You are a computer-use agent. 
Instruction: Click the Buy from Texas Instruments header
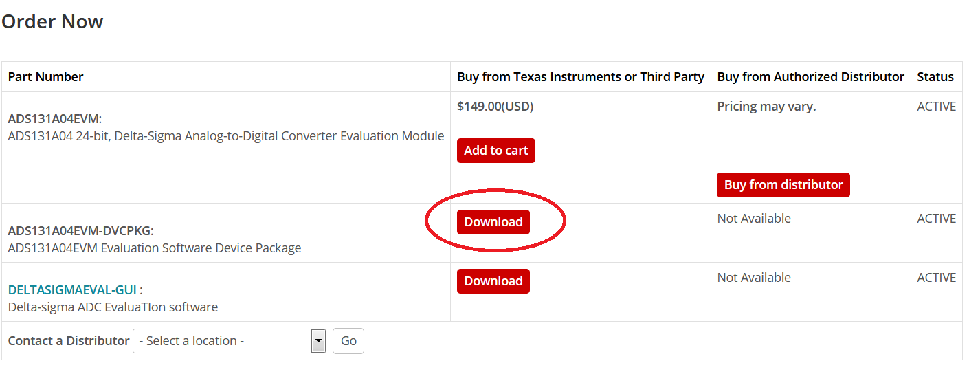pyautogui.click(x=581, y=77)
